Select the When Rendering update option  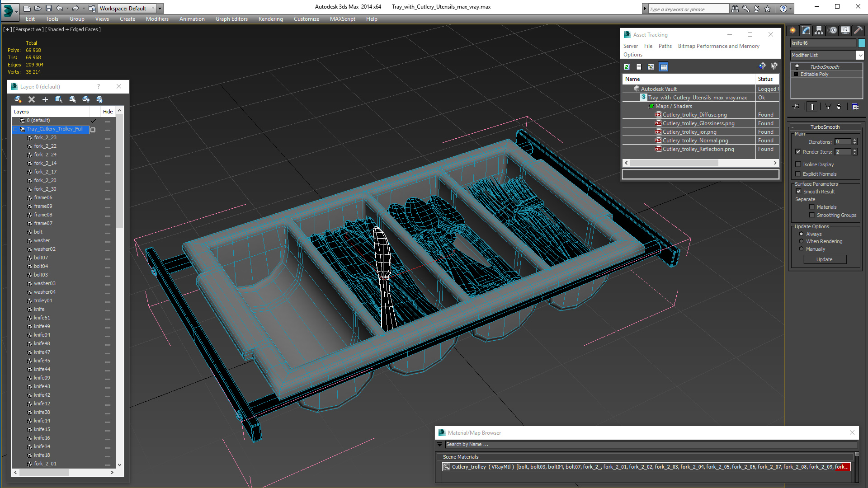(x=802, y=241)
